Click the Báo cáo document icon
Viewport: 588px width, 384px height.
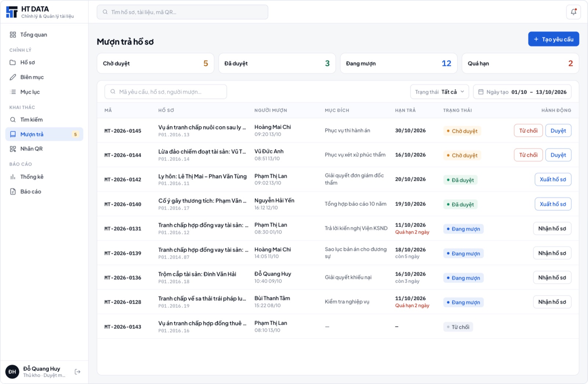coord(13,192)
